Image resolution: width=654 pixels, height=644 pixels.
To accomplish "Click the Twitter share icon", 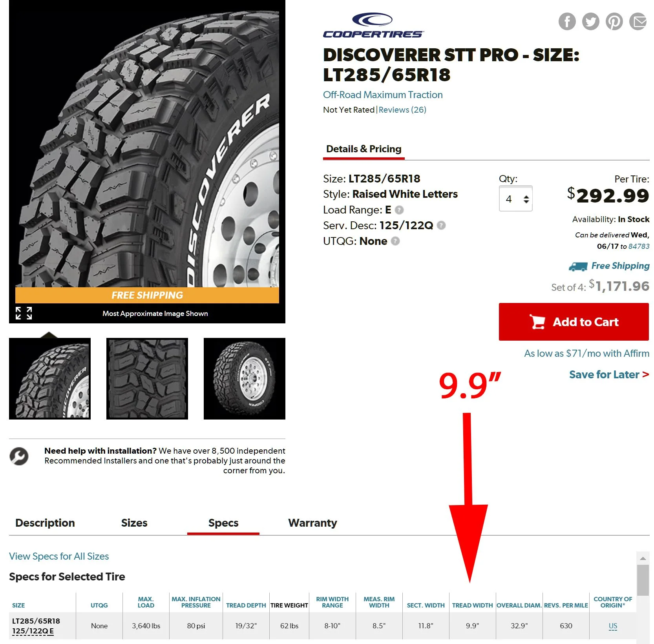I will [x=590, y=21].
